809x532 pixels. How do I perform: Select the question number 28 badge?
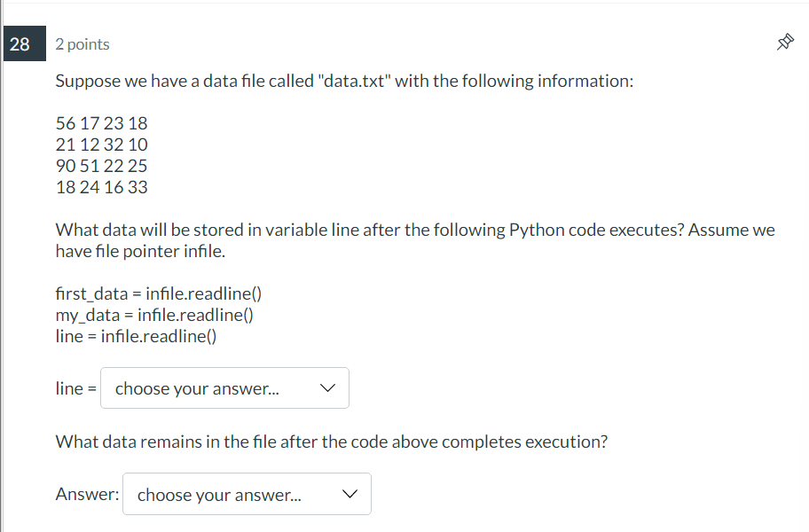24,43
